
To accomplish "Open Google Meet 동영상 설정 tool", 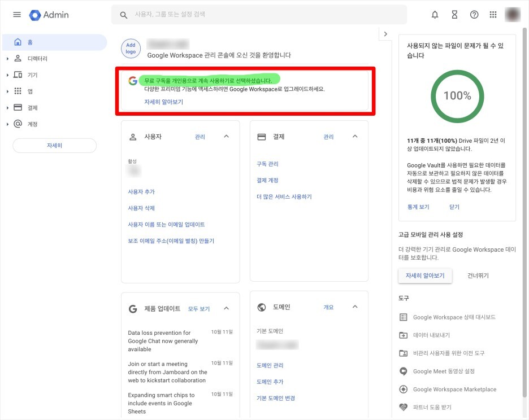I will tap(437, 371).
